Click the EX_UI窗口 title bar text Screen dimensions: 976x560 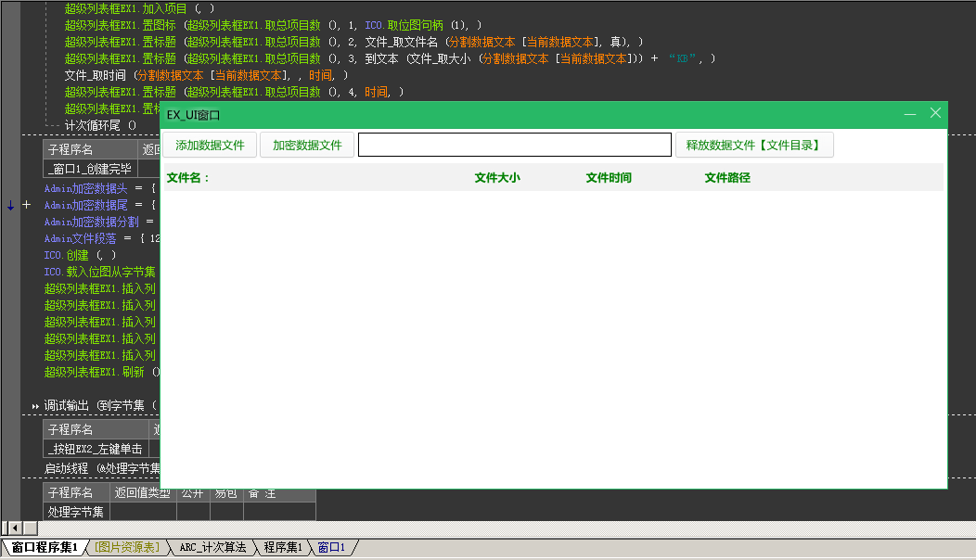pos(194,115)
